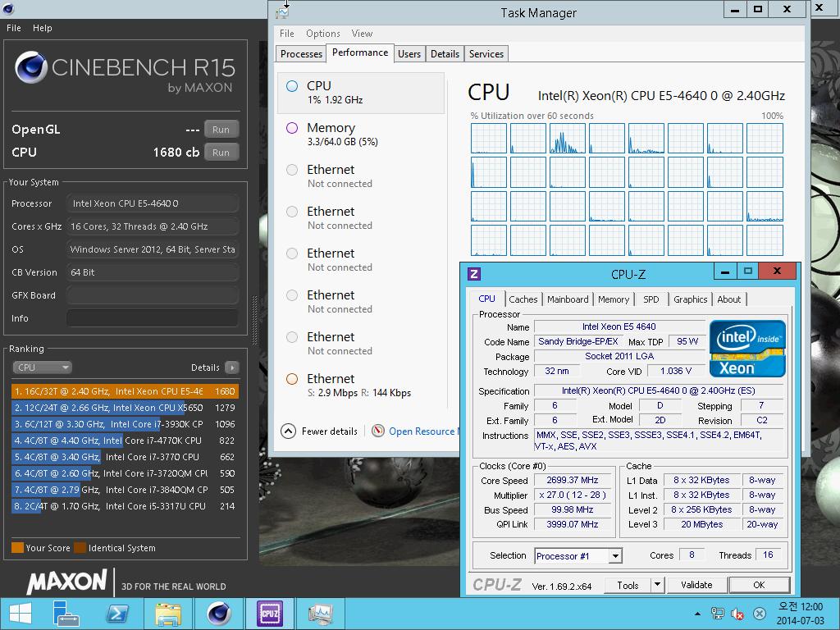Open the CPU-Z Caches tab
This screenshot has width=840, height=630.
[523, 299]
